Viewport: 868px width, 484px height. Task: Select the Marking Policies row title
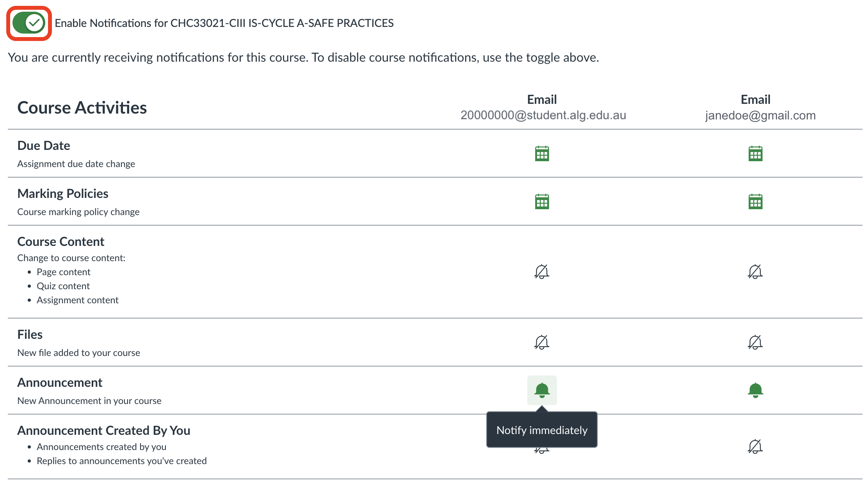(x=63, y=194)
